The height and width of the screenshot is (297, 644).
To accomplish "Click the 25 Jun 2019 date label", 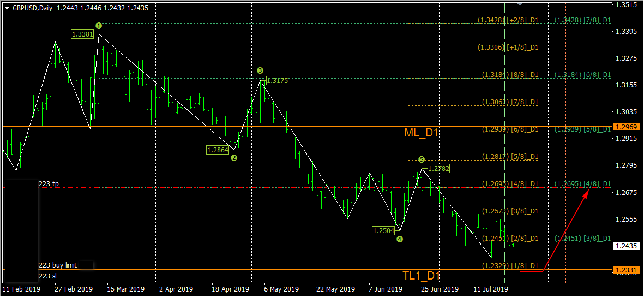I will pos(440,289).
